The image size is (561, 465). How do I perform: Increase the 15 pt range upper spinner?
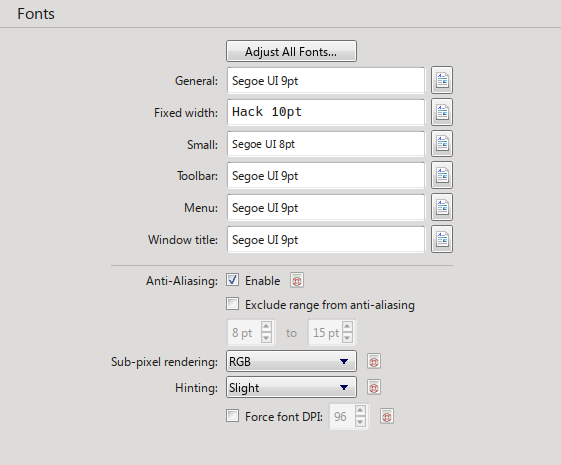pyautogui.click(x=347, y=327)
